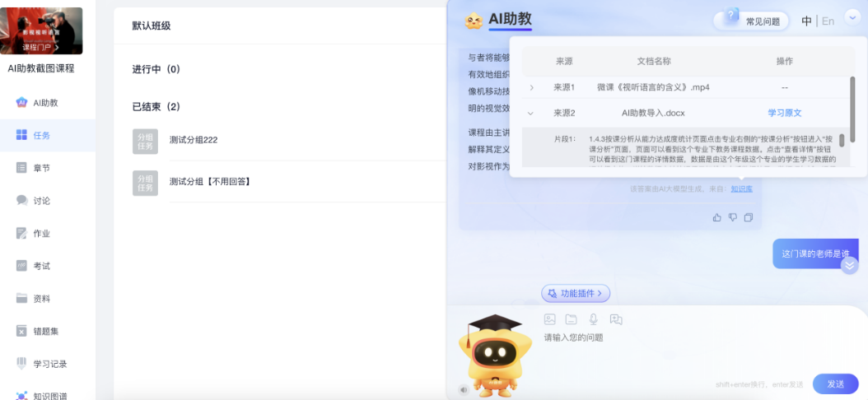Click the 进行中（0） heading
This screenshot has width=868, height=400.
pyautogui.click(x=156, y=69)
